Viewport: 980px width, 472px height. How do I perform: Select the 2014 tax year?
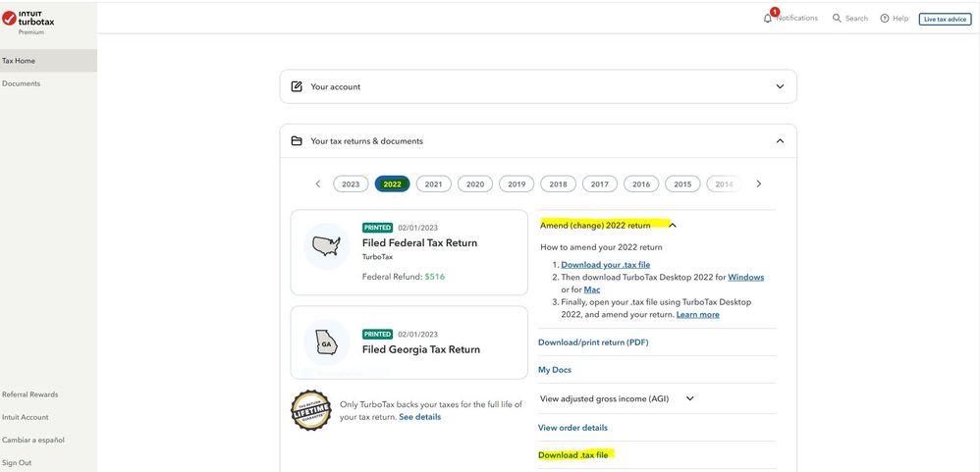pos(724,184)
